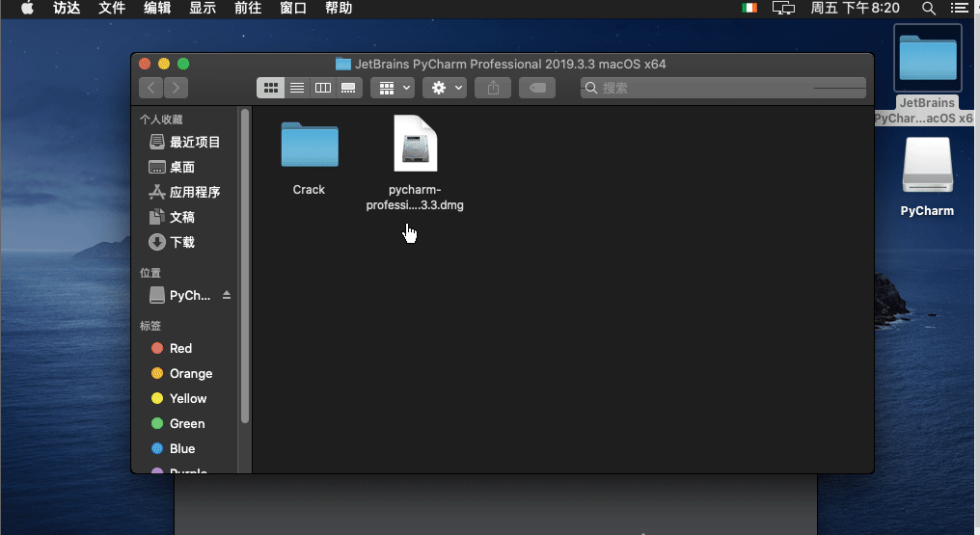Click the flag input source icon

[x=749, y=8]
